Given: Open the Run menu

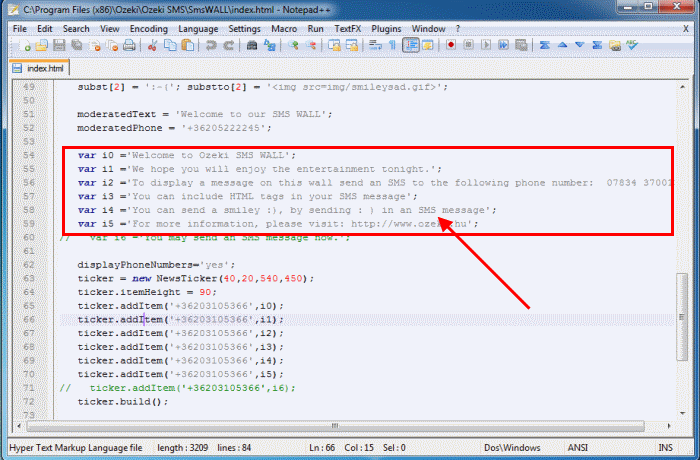Looking at the screenshot, I should pos(315,29).
